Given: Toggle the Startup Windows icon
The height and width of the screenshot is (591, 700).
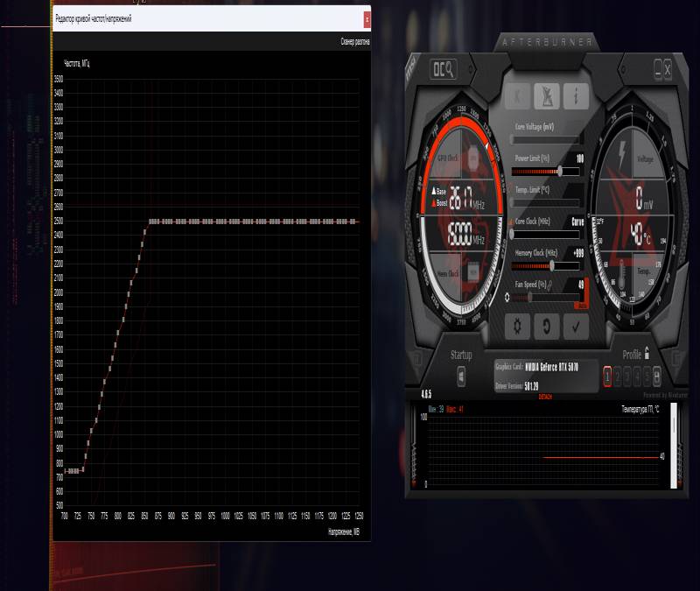Looking at the screenshot, I should (x=461, y=376).
